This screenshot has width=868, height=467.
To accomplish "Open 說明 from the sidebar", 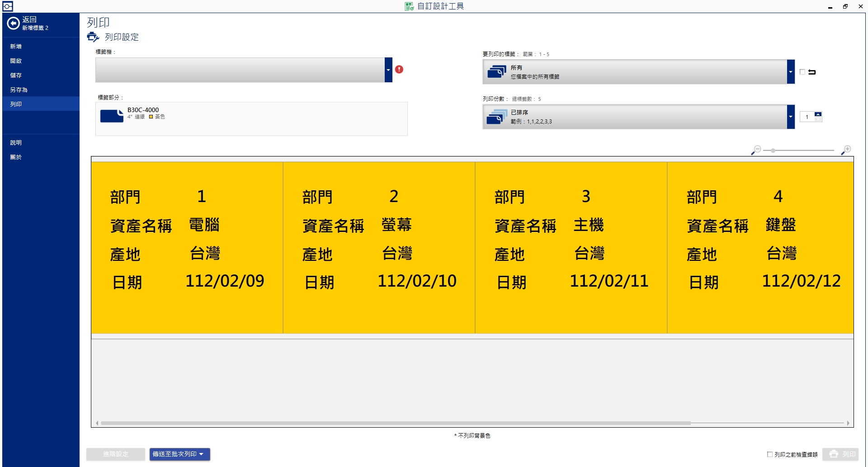I will (41, 142).
